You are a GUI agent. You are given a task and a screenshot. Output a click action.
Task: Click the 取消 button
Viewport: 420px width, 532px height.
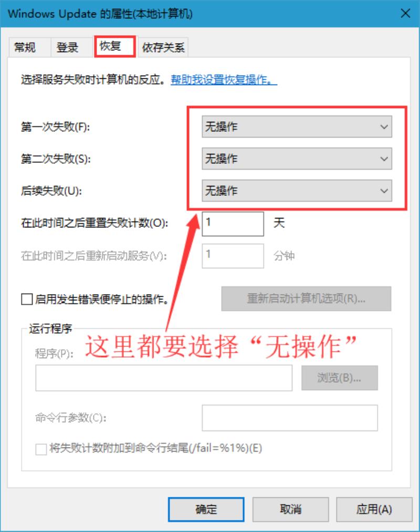tap(290, 509)
